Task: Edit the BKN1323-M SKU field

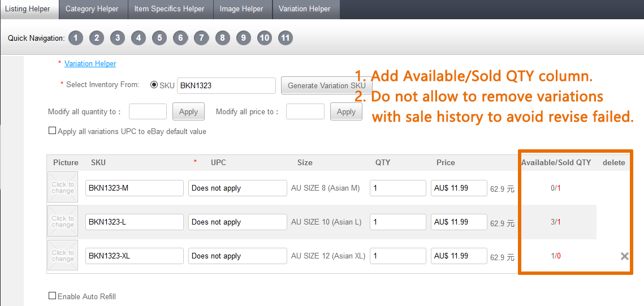Action: tap(135, 188)
